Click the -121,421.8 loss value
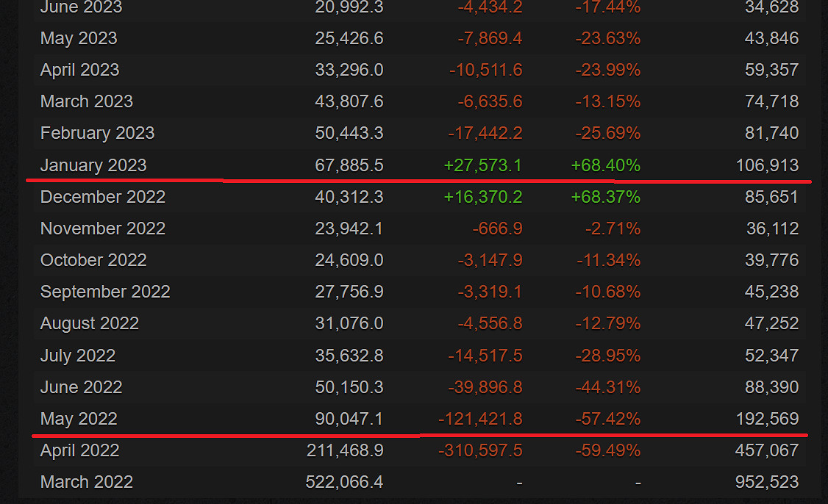The height and width of the screenshot is (504, 828). [x=480, y=419]
